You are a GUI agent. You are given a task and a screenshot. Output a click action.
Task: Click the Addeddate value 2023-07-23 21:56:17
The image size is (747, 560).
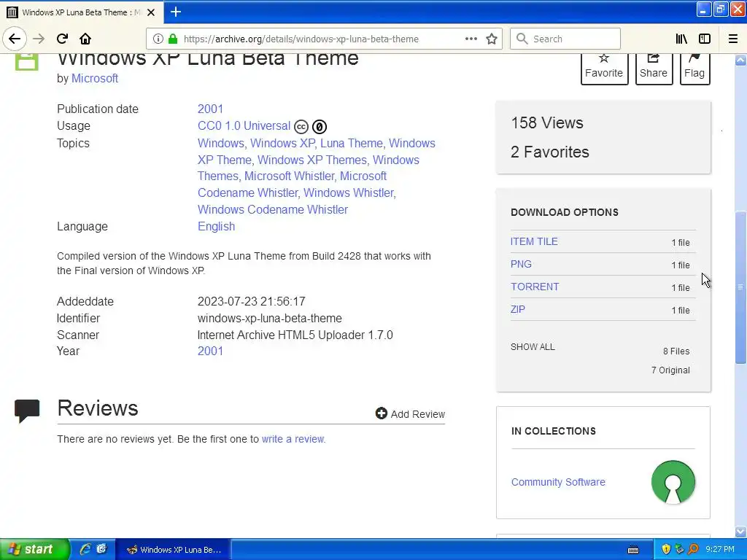click(x=252, y=301)
